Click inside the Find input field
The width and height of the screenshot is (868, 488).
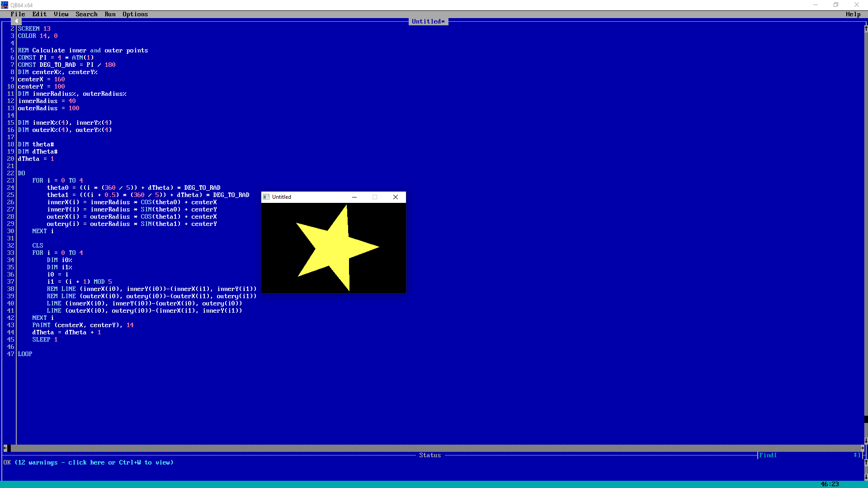pyautogui.click(x=814, y=455)
